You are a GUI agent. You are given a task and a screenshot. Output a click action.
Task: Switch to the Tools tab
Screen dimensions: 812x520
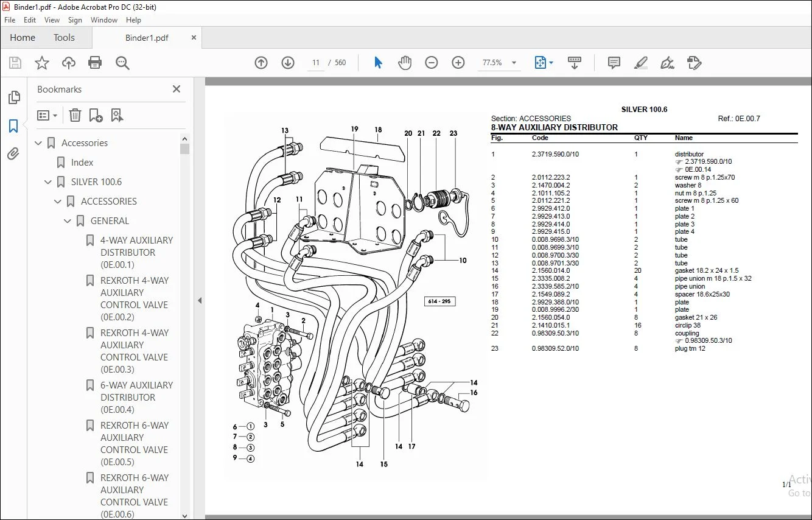tap(64, 37)
